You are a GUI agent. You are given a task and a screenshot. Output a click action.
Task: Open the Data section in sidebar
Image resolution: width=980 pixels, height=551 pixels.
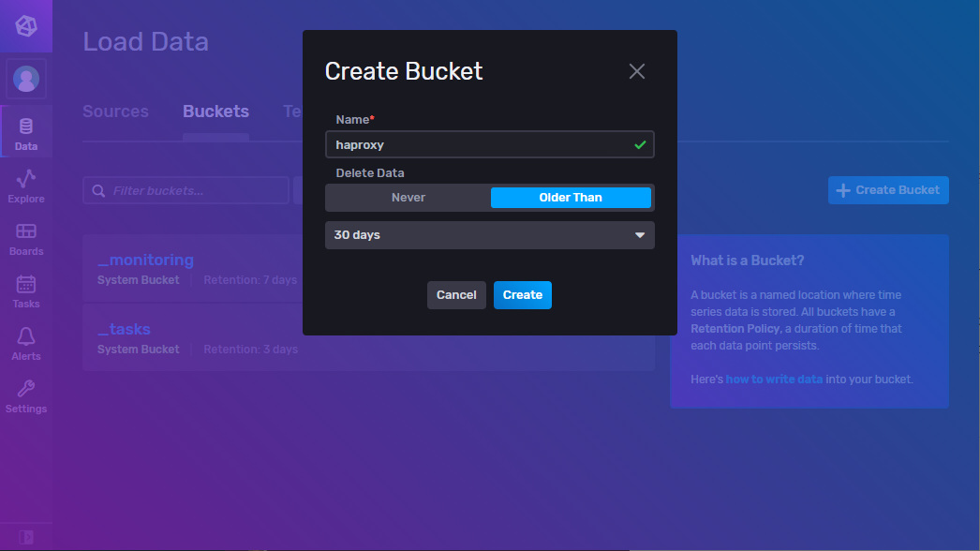click(26, 131)
